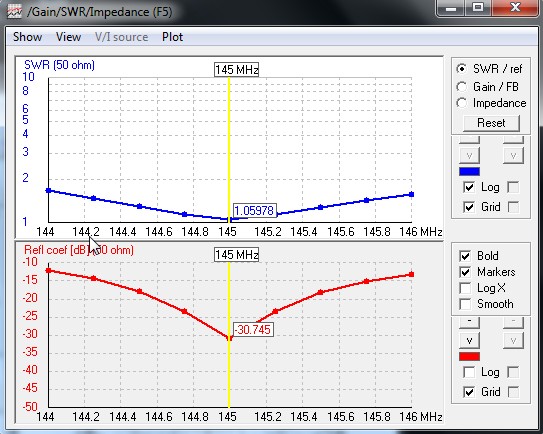Click the blue SWR trace color swatch

click(469, 171)
